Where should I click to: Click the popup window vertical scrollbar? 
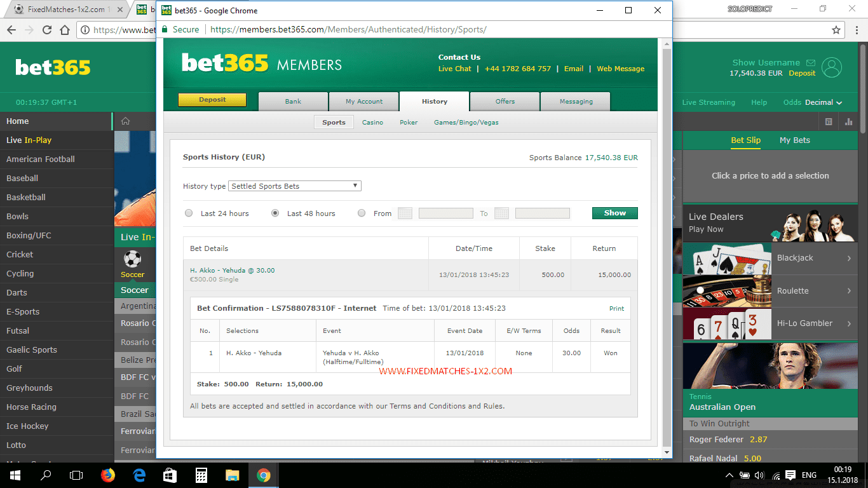point(667,247)
